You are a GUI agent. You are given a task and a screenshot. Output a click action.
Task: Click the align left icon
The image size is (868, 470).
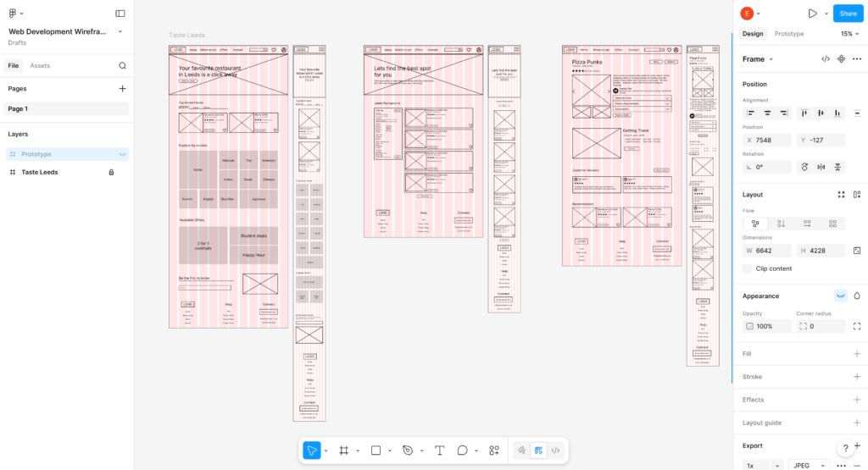tap(750, 113)
